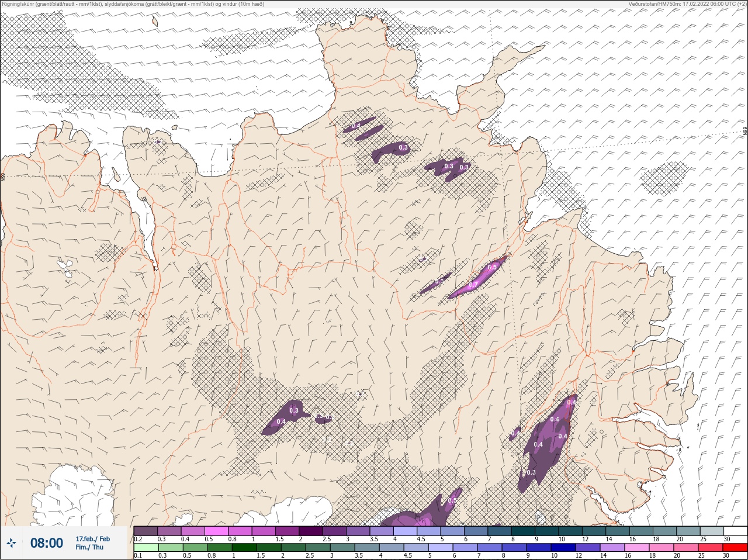Pick the red bottom-row swatch labeled 30
This screenshot has width=748, height=560.
point(735,548)
